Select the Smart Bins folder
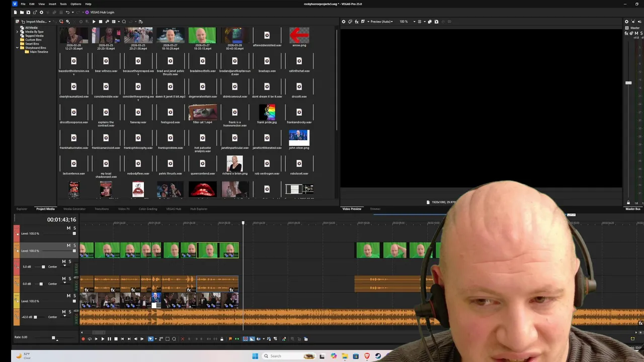The image size is (644, 362). point(32,44)
